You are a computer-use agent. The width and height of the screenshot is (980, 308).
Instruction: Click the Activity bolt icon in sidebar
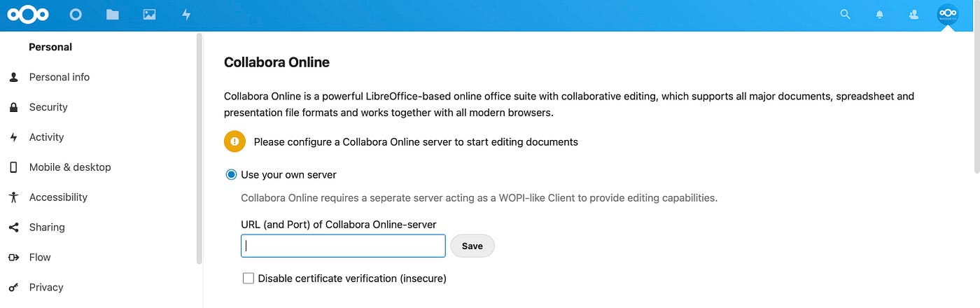tap(13, 137)
